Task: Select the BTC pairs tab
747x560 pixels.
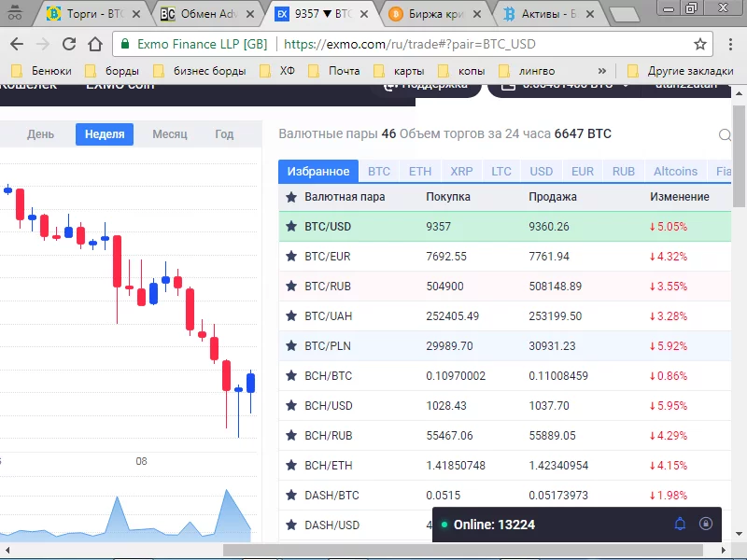Action: tap(379, 172)
